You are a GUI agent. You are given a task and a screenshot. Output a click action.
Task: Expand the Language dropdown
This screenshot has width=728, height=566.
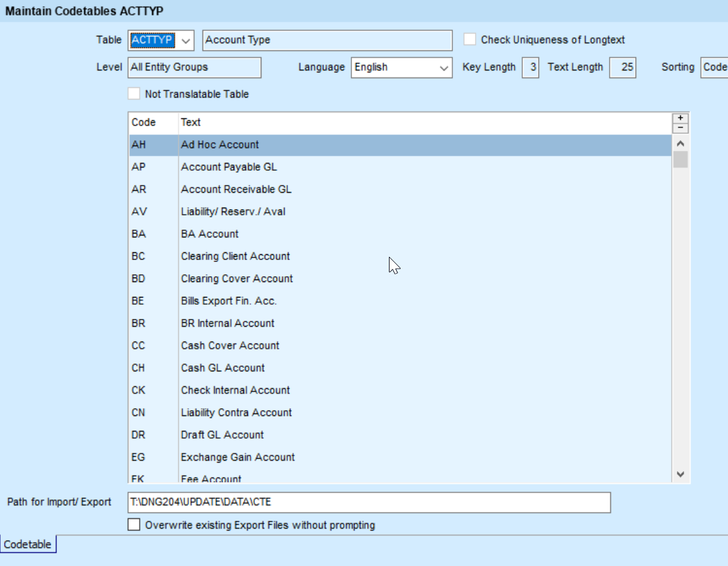(x=444, y=67)
